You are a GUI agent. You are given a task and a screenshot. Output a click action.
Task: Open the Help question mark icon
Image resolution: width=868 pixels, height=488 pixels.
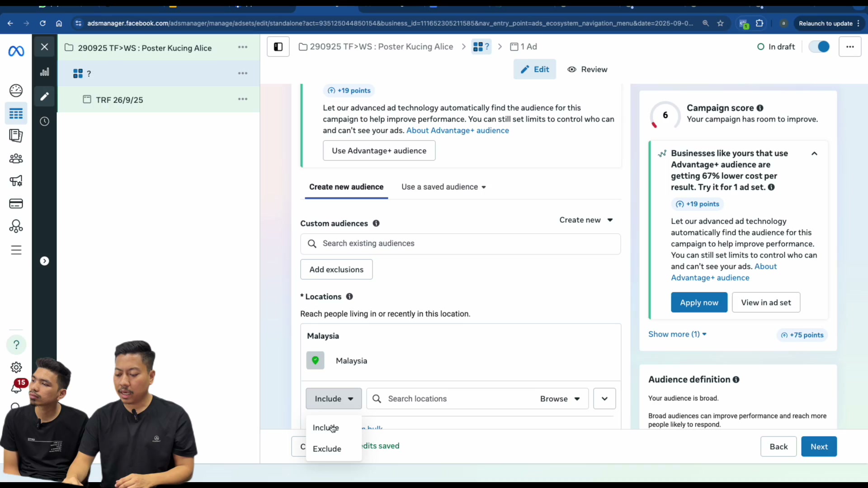(x=16, y=345)
